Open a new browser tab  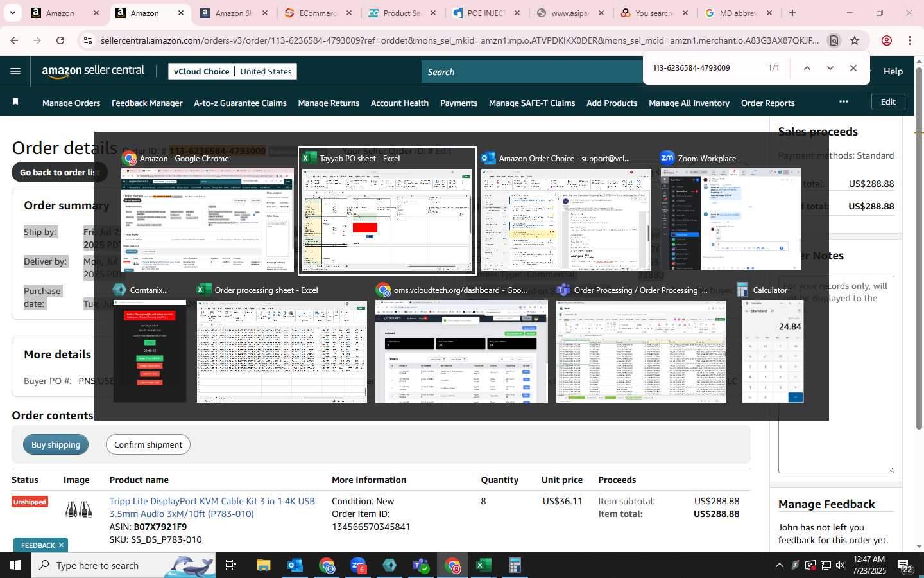pyautogui.click(x=792, y=13)
